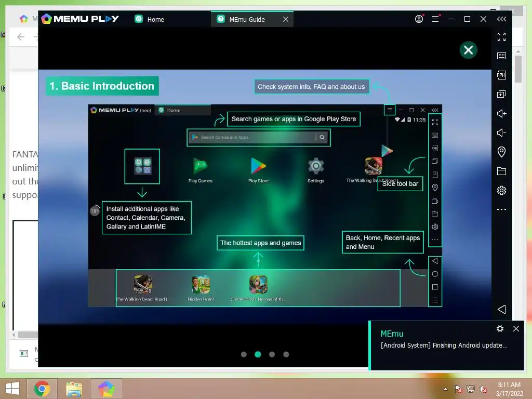Open MEmu settings gear in sidebar
The image size is (532, 399).
click(501, 190)
